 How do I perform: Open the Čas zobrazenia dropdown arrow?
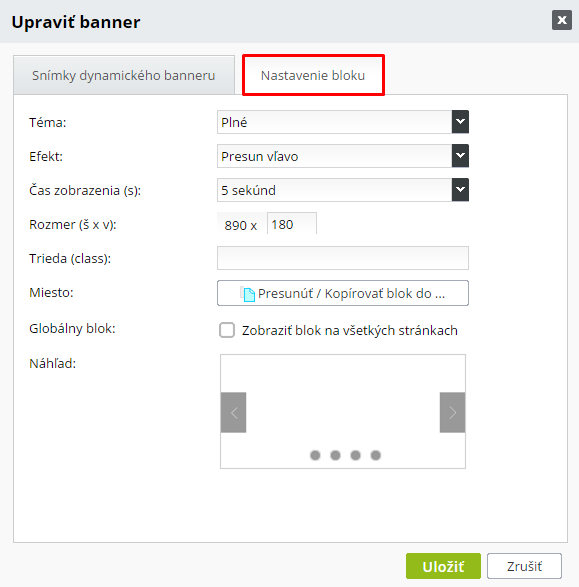(x=460, y=190)
